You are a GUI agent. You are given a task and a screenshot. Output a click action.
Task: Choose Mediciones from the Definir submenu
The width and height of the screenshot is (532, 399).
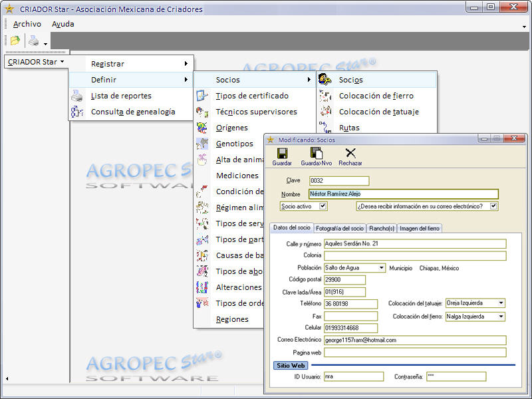(x=237, y=176)
